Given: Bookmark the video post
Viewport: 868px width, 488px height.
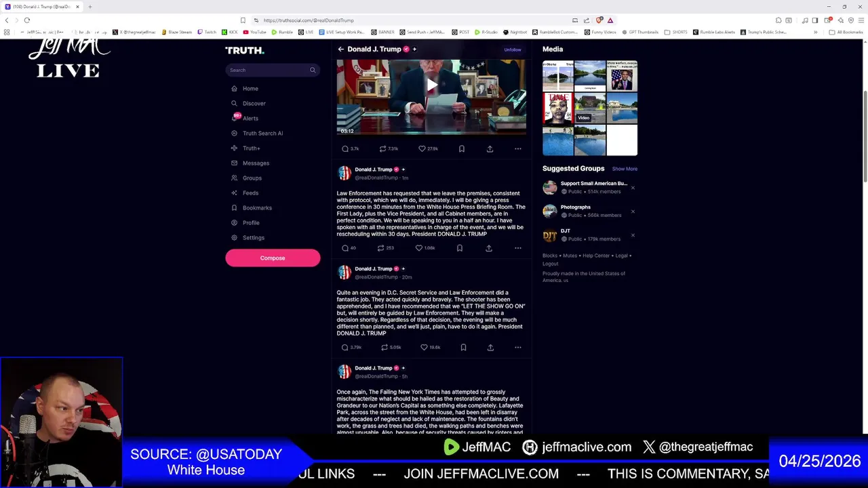Looking at the screenshot, I should point(462,148).
